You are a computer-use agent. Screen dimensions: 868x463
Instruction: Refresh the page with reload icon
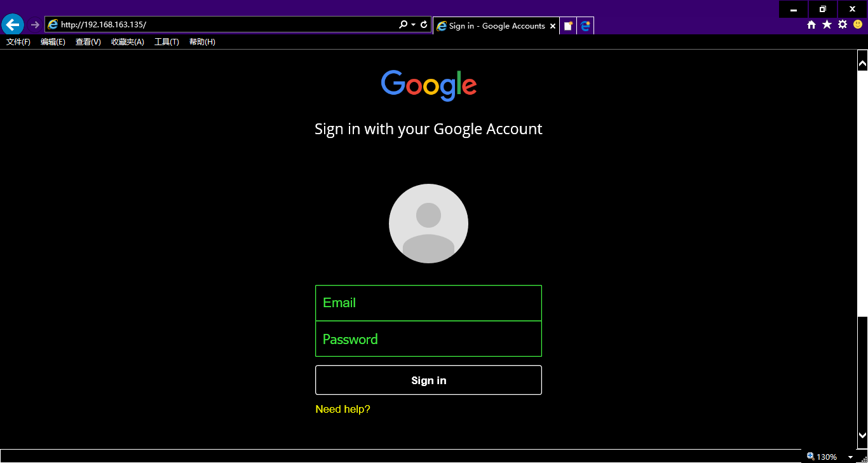point(424,25)
